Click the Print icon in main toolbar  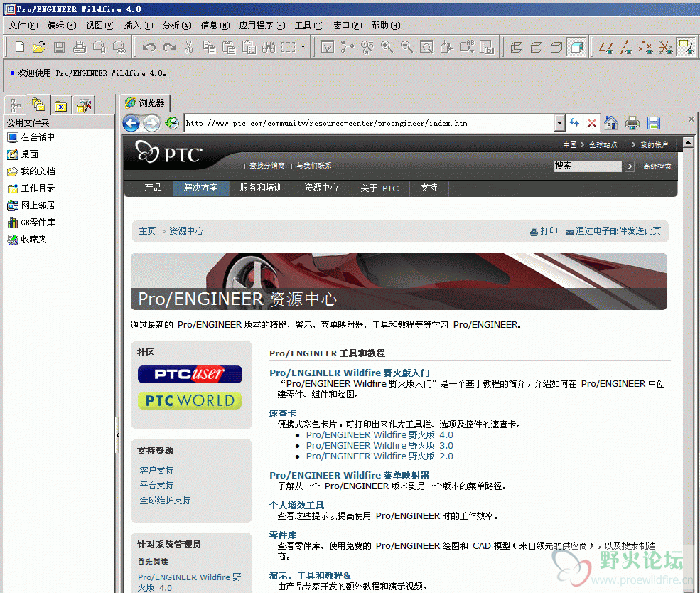tap(80, 47)
